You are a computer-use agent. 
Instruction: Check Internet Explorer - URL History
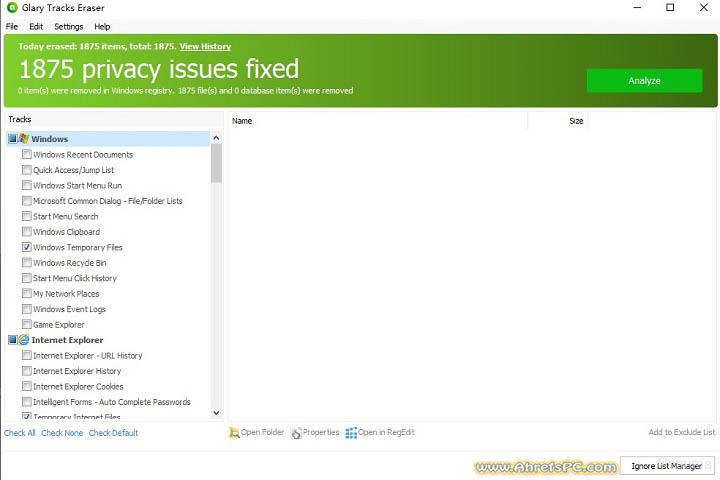click(x=27, y=356)
